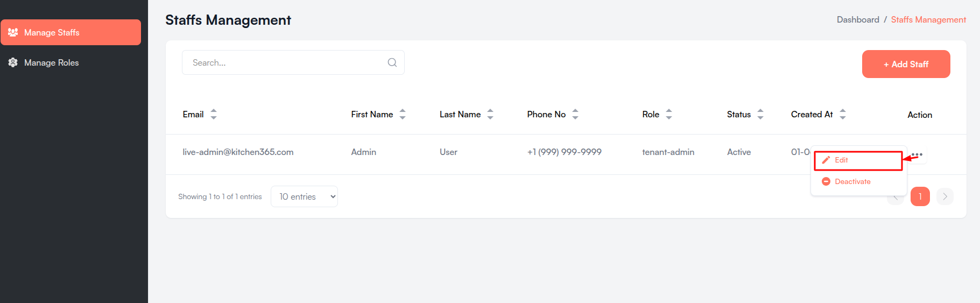Viewport: 980px width, 303px height.
Task: Click the Staffs Management page heading
Action: [228, 20]
